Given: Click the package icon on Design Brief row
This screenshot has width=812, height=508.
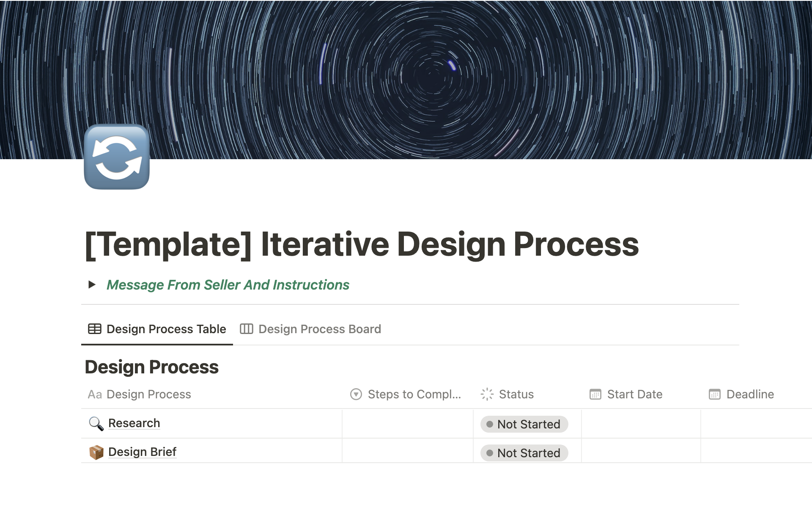Looking at the screenshot, I should point(96,452).
